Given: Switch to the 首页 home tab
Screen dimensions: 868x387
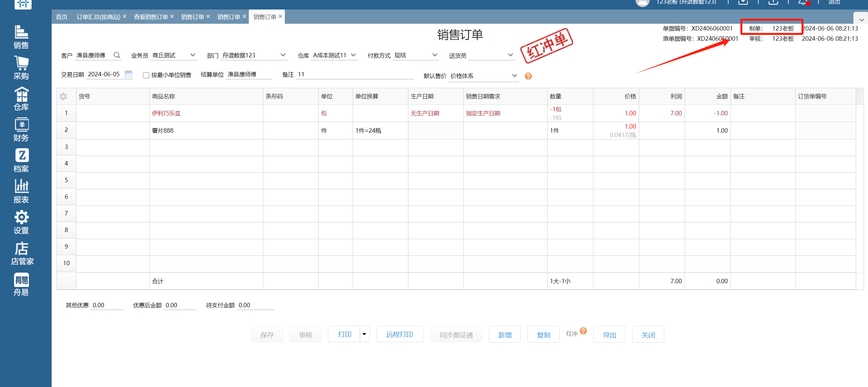Looking at the screenshot, I should pyautogui.click(x=61, y=17).
